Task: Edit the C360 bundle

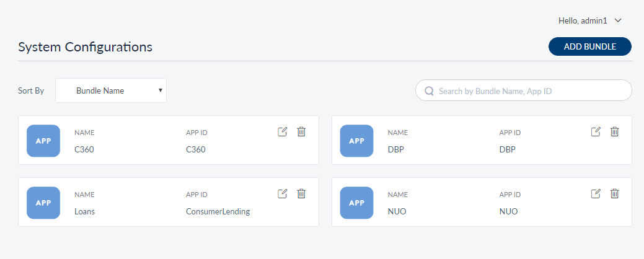Action: 283,131
